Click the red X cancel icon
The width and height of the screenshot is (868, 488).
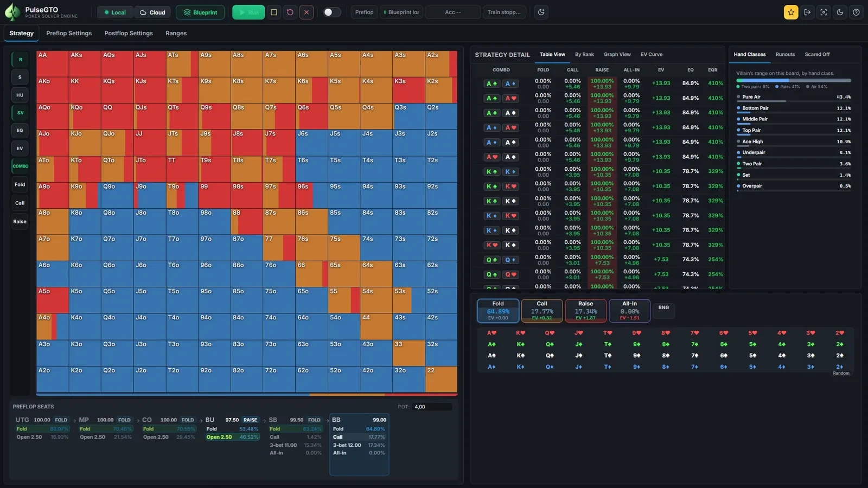click(307, 12)
